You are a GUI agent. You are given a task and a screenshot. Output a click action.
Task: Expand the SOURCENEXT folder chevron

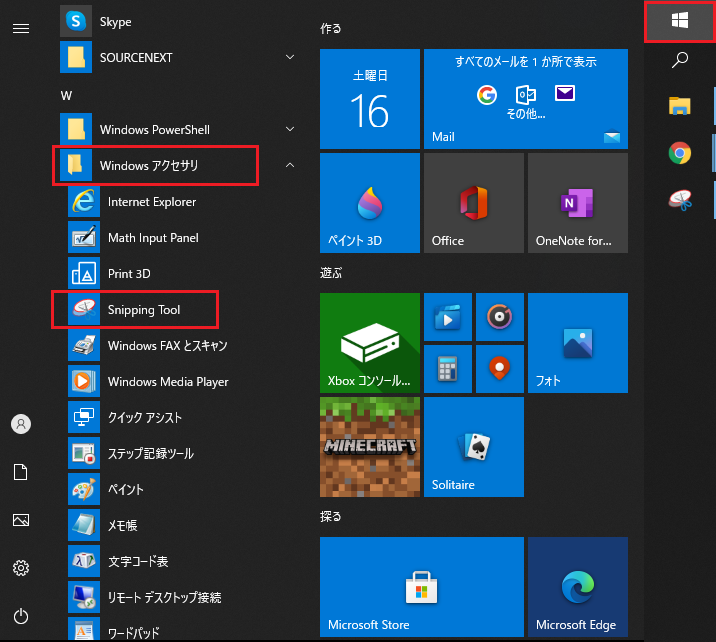(290, 57)
